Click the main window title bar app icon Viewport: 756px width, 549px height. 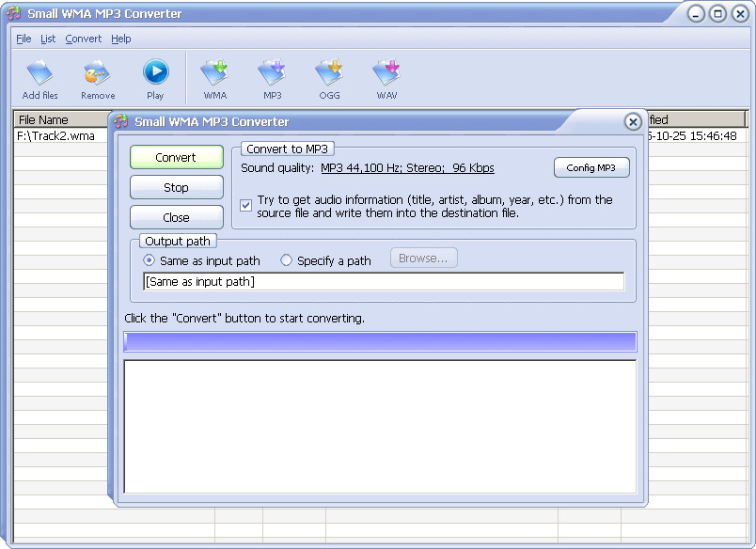pos(14,13)
